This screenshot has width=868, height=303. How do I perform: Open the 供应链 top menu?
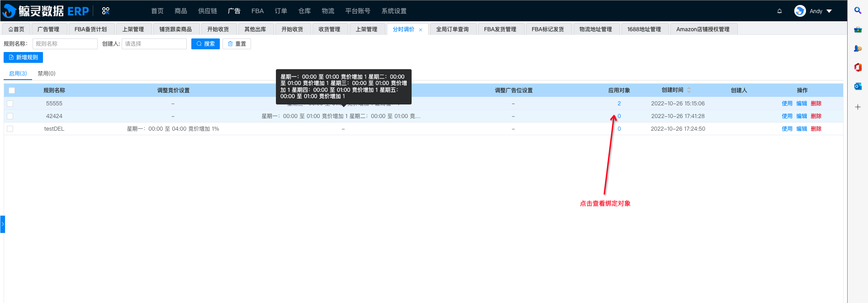208,11
